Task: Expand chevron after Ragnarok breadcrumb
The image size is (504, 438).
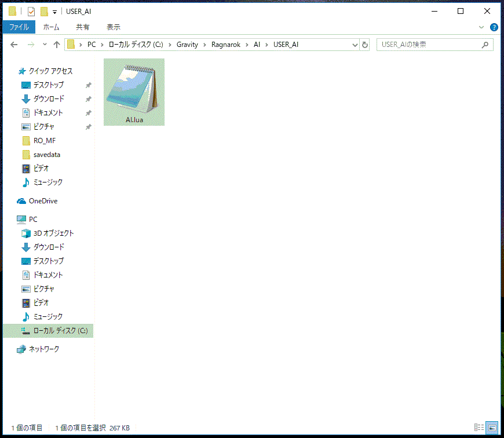Action: [247, 45]
